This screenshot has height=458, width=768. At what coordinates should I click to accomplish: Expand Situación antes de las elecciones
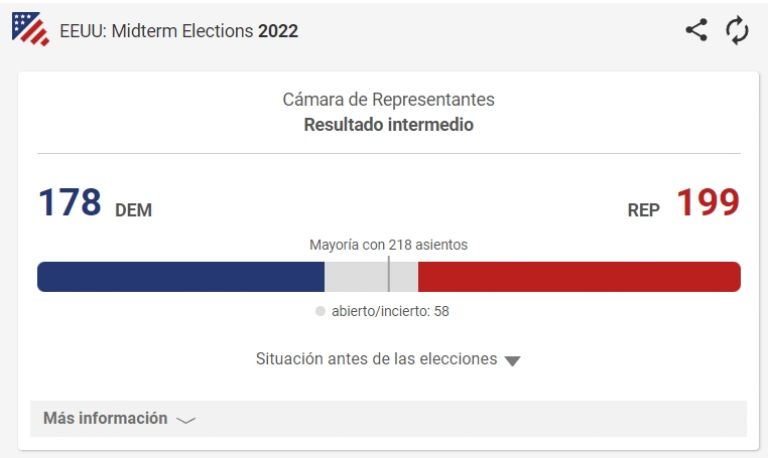pos(388,359)
